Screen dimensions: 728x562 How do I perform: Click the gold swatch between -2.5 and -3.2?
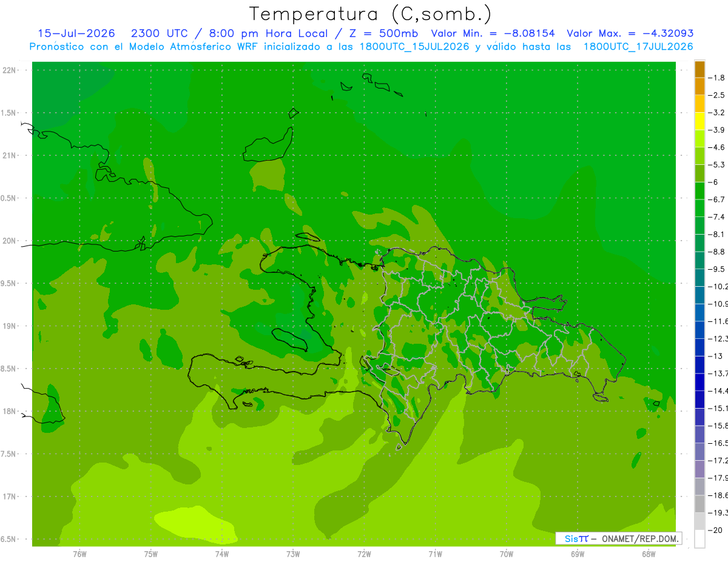(x=699, y=104)
